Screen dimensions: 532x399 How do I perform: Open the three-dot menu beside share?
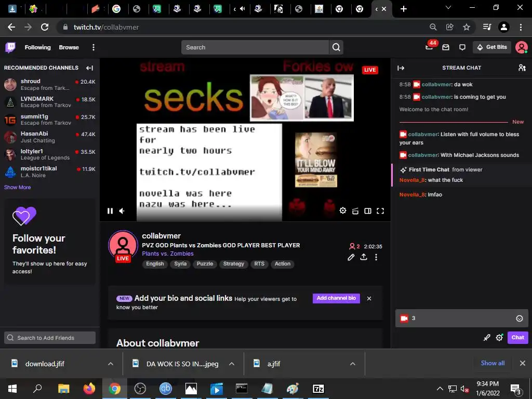(x=376, y=257)
